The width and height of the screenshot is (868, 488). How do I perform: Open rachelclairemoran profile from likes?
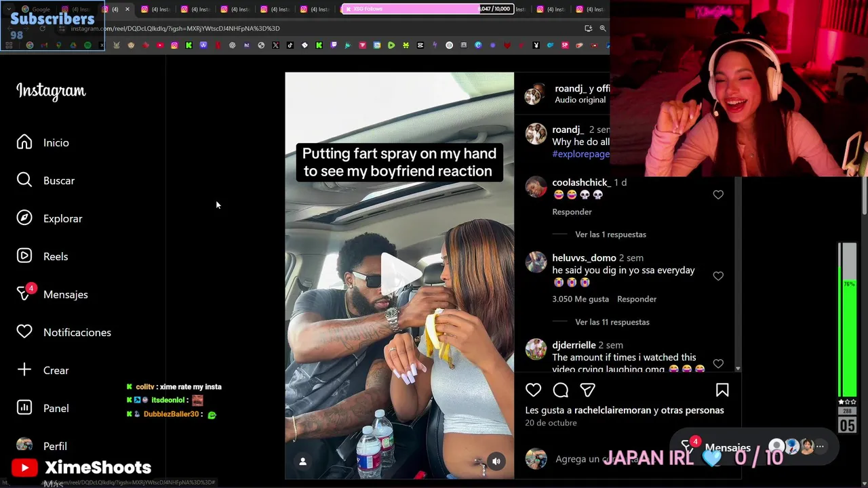click(612, 410)
